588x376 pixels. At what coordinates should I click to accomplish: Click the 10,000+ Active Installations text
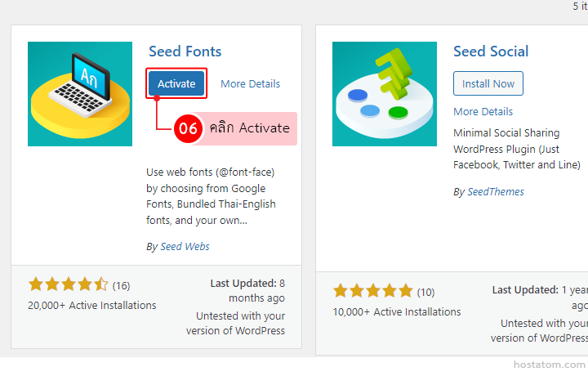[x=397, y=311]
